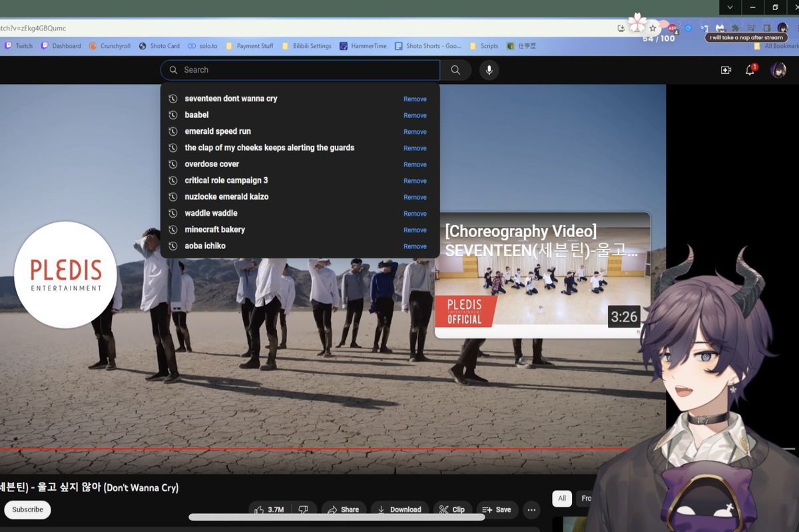Click the install app icon in address bar
The image size is (799, 532).
[x=621, y=28]
